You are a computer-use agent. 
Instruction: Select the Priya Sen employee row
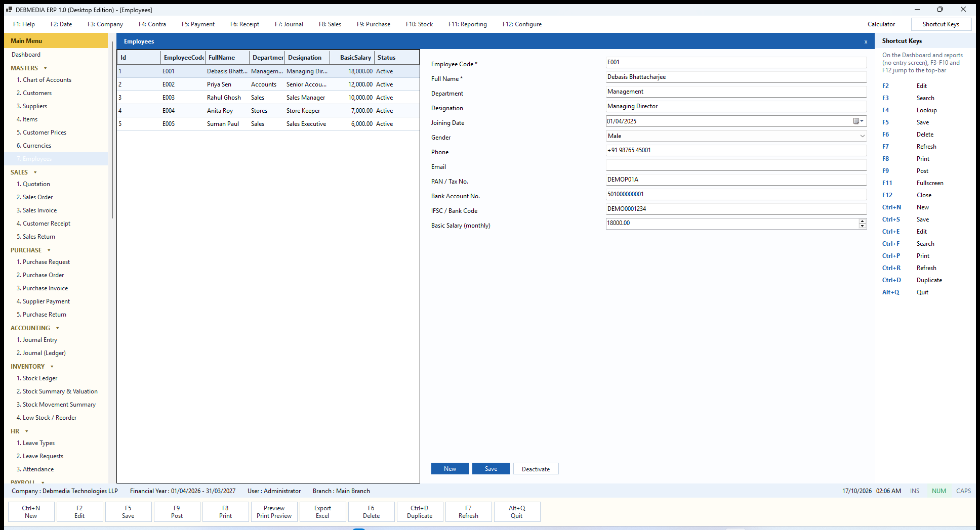point(268,84)
